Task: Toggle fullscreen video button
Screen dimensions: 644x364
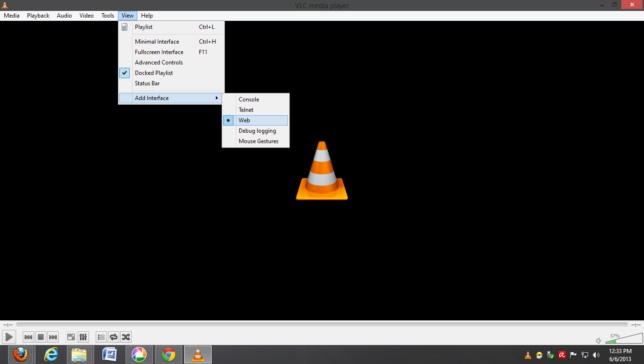Action: 71,337
